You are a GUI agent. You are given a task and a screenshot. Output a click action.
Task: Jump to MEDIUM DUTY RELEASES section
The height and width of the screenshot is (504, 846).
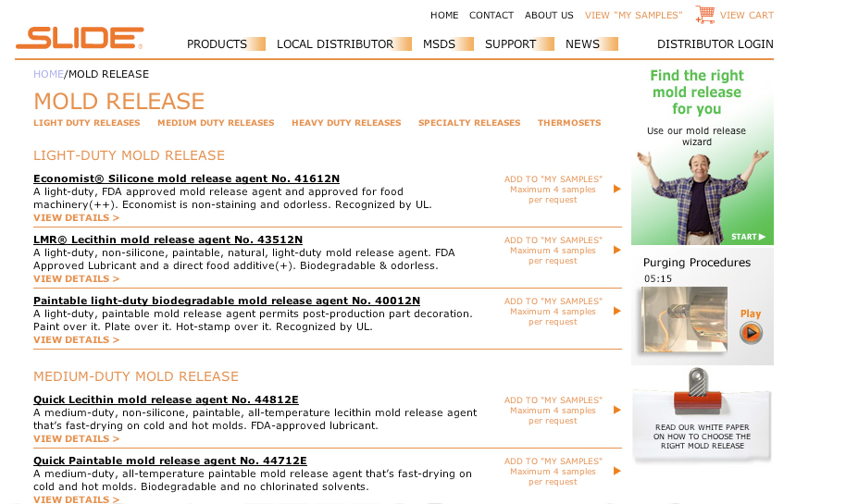(x=216, y=123)
